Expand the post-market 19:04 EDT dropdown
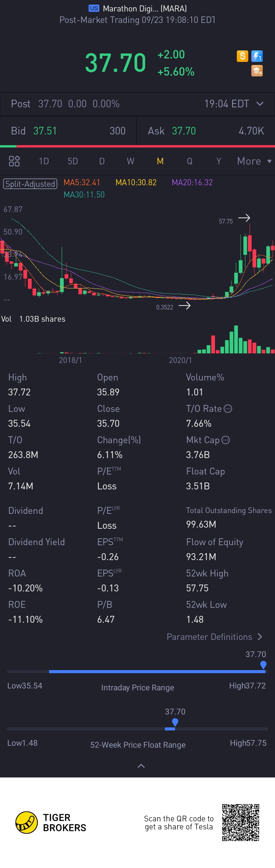The width and height of the screenshot is (275, 868). 260,104
